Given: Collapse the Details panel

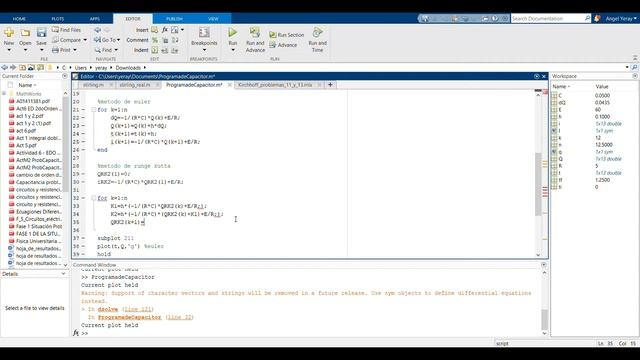Looking at the screenshot, I should click(63, 274).
